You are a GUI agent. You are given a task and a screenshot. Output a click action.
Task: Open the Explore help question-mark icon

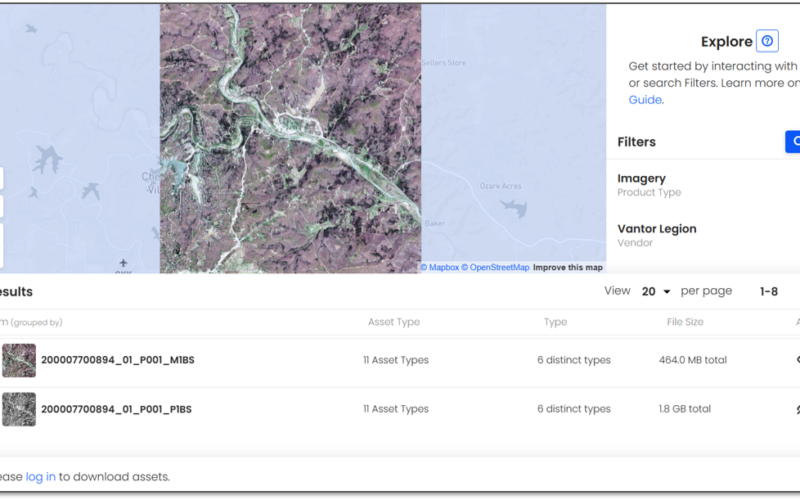tap(767, 41)
